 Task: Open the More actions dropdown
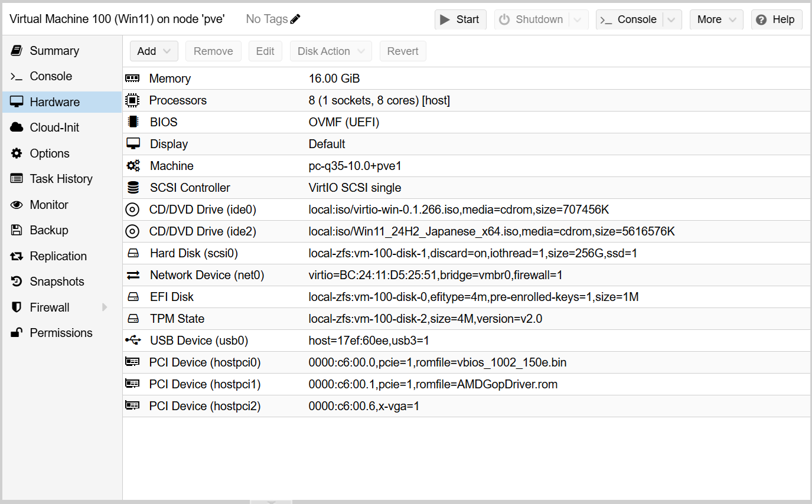point(716,19)
